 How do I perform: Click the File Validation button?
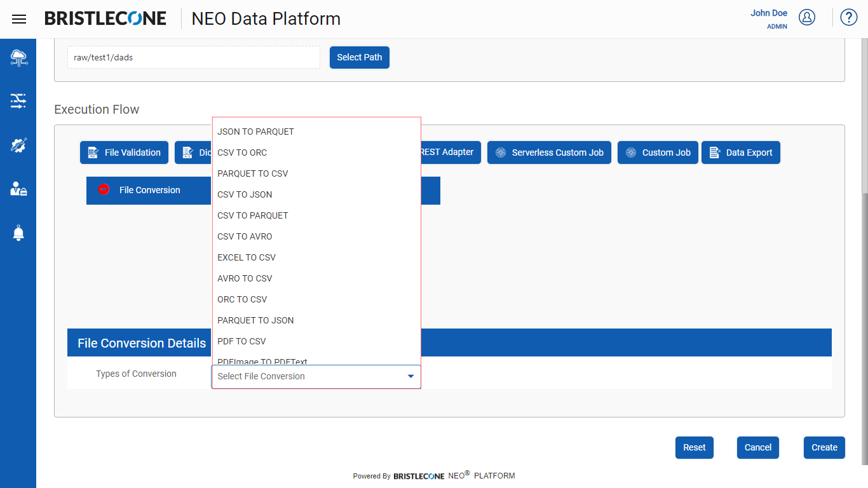point(124,152)
